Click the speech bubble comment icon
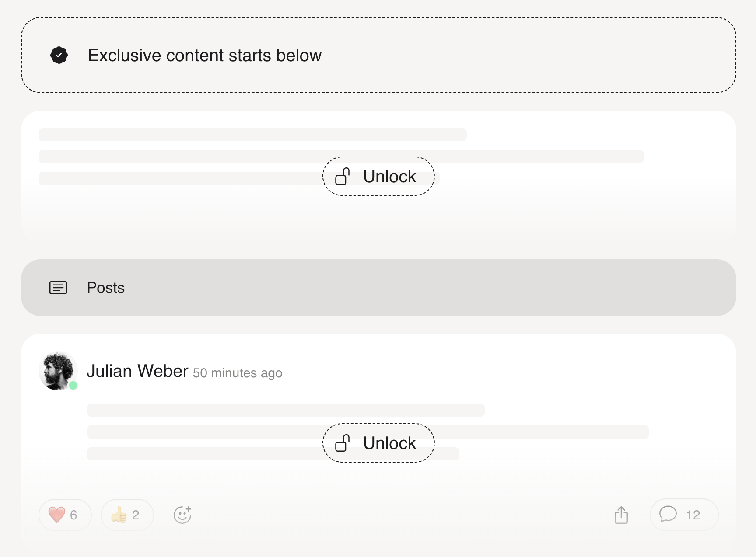Viewport: 756px width, 557px height. [668, 514]
